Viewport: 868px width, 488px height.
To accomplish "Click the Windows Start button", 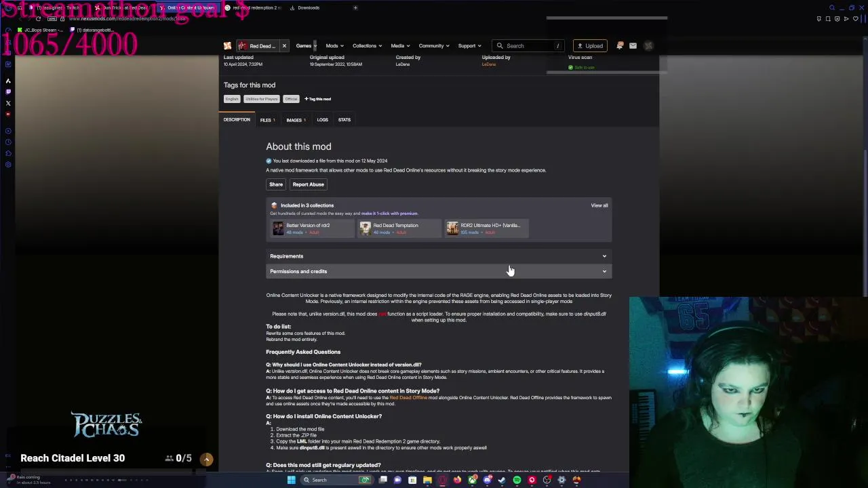I will pyautogui.click(x=291, y=480).
